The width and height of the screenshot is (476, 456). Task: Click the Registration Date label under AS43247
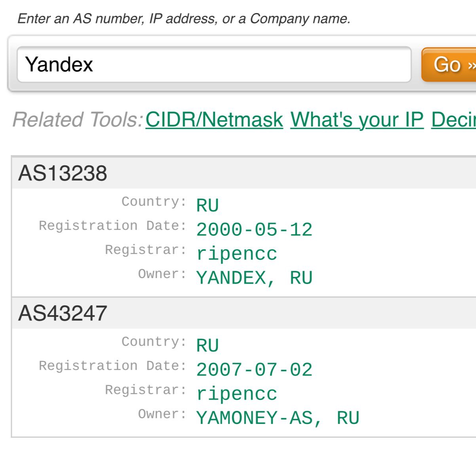pos(112,365)
